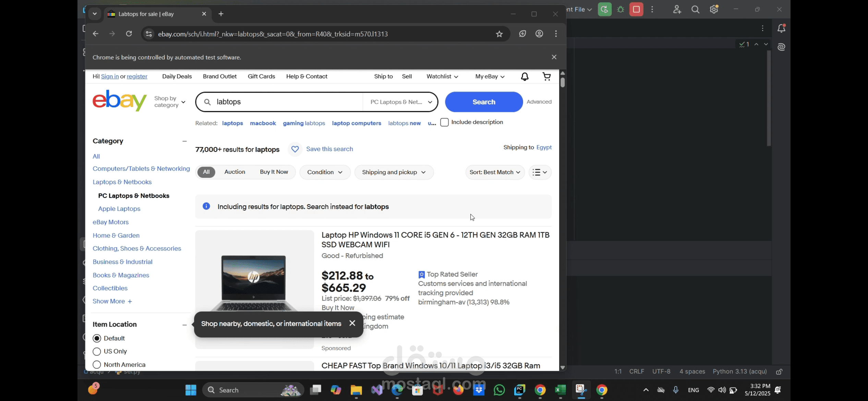Click the PyCharm stop button
The image size is (868, 401).
636,9
